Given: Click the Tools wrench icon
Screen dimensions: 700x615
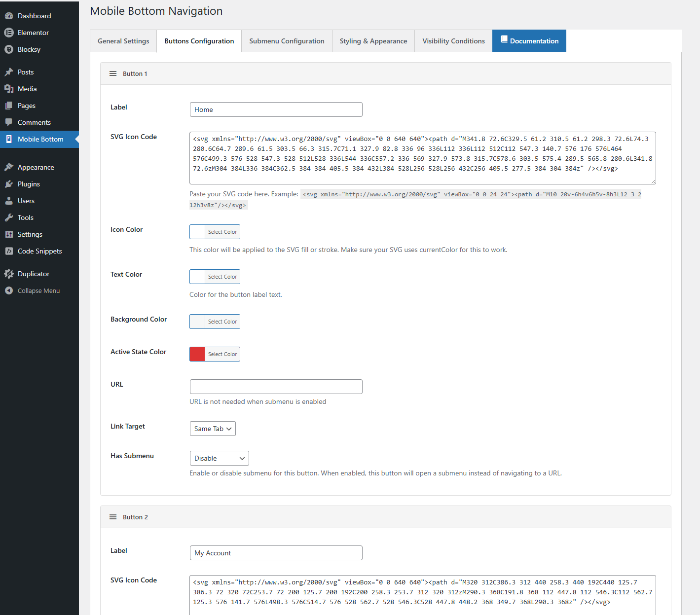Looking at the screenshot, I should pos(9,217).
